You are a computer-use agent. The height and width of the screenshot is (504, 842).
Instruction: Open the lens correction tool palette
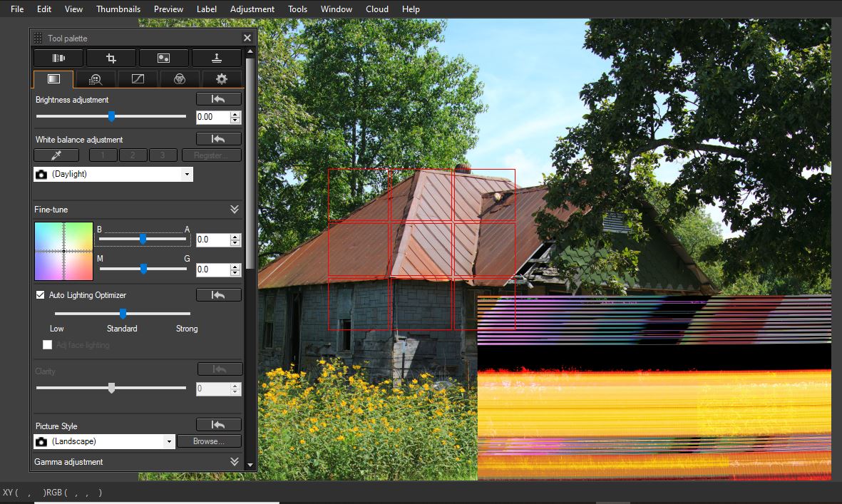tap(58, 58)
